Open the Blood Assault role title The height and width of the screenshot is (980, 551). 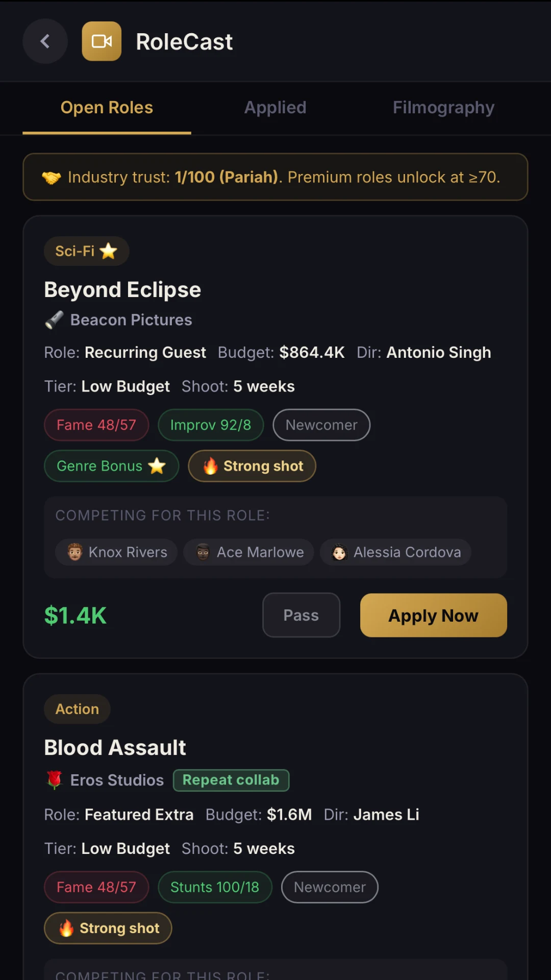115,748
